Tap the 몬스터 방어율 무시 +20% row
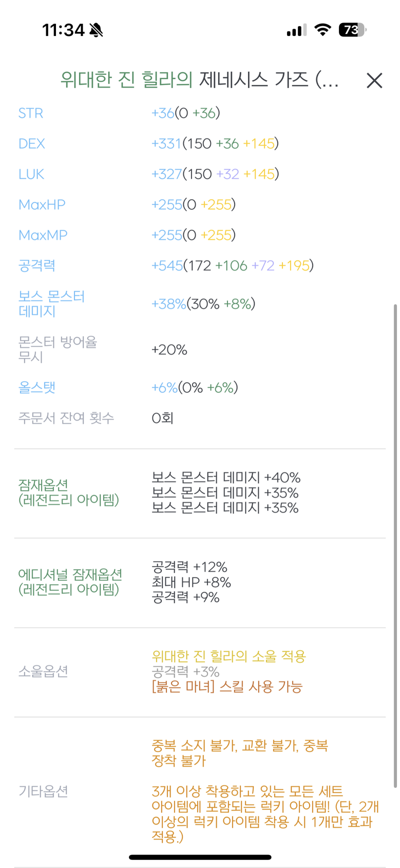The height and width of the screenshot is (868, 400). pyautogui.click(x=200, y=349)
